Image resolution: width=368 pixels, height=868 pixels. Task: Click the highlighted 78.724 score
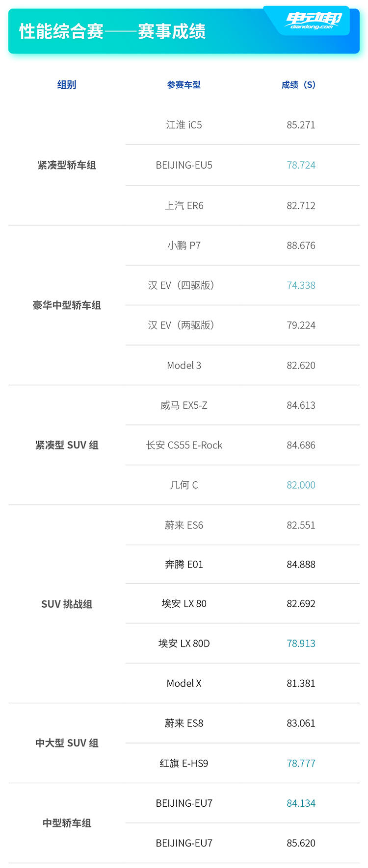pyautogui.click(x=301, y=165)
